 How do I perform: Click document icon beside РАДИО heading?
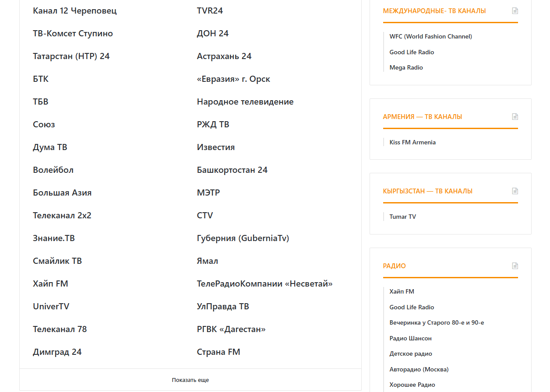pyautogui.click(x=515, y=266)
